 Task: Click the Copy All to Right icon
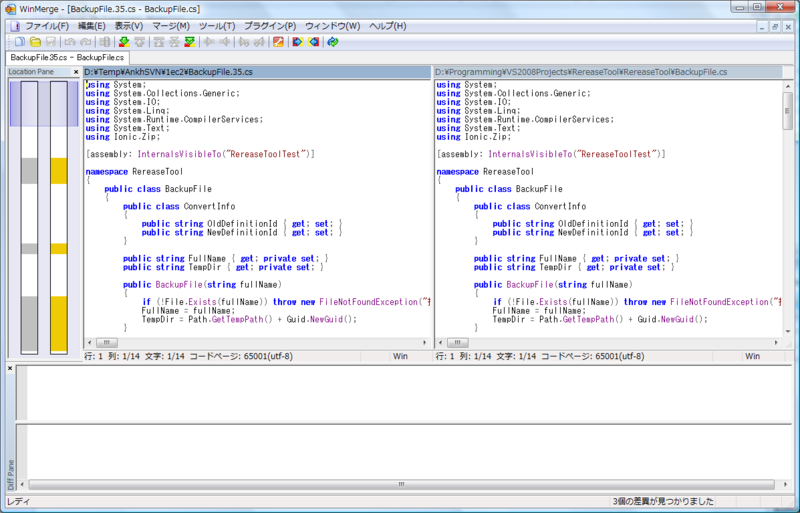click(x=297, y=42)
